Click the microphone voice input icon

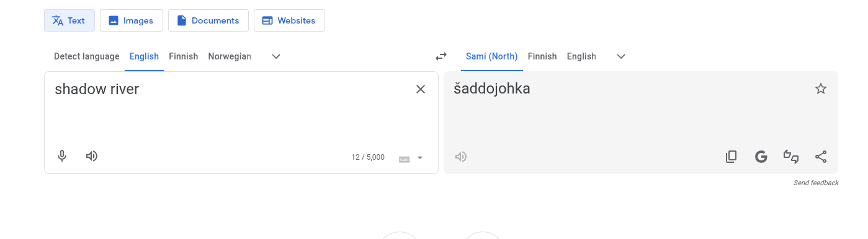point(62,156)
